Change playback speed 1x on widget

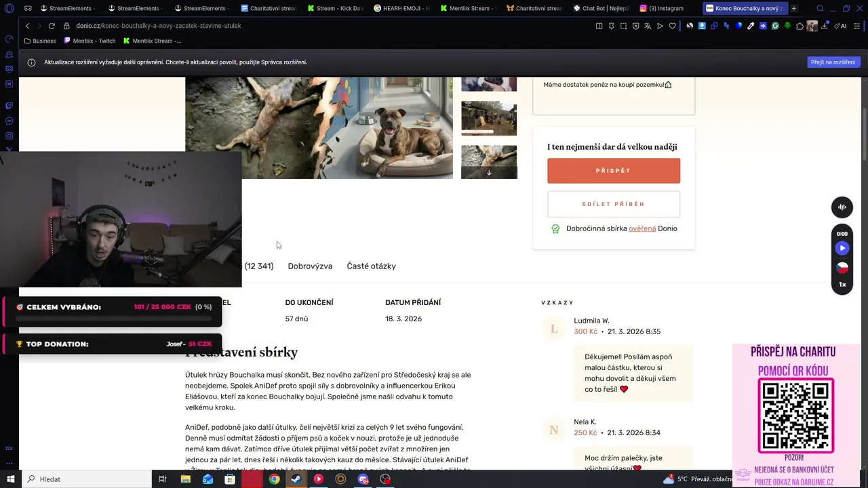(842, 285)
